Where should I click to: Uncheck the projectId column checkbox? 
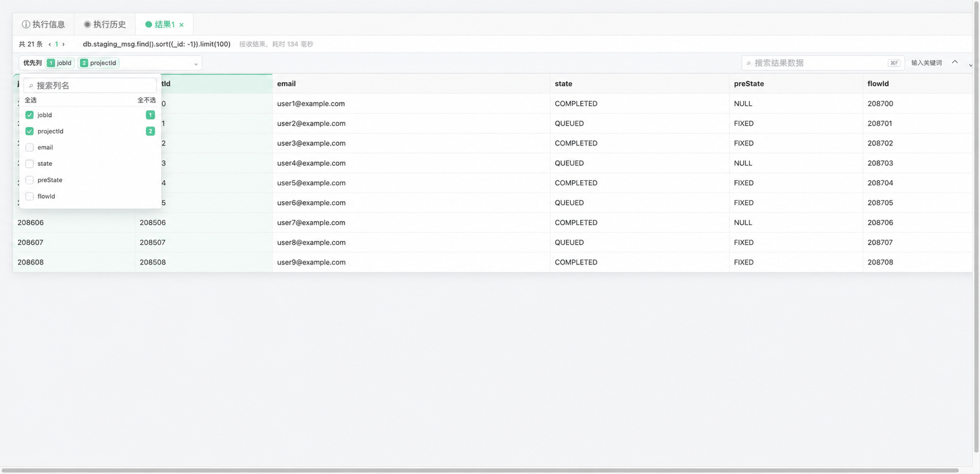pos(29,132)
